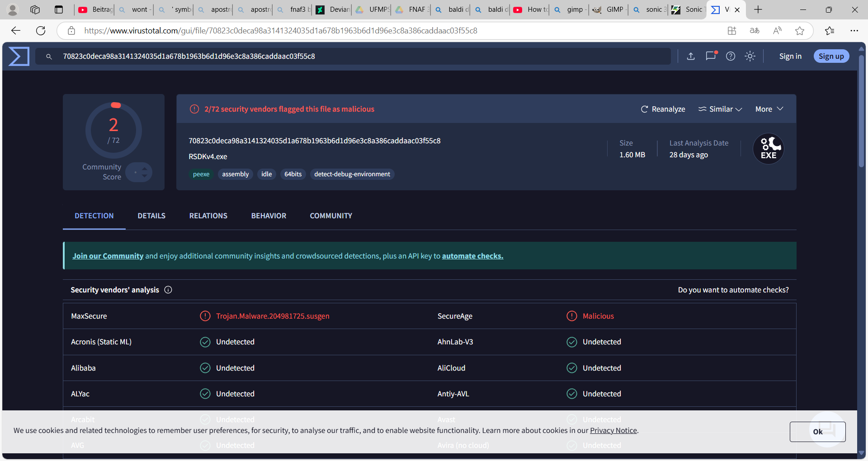
Task: Click the browser address bar URL
Action: [x=281, y=31]
